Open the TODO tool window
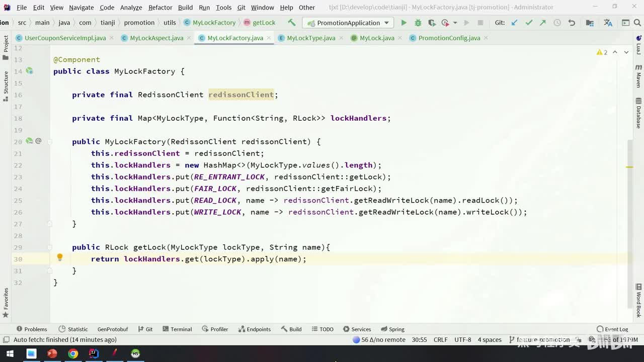Viewport: 644px width, 362px height. [x=323, y=329]
